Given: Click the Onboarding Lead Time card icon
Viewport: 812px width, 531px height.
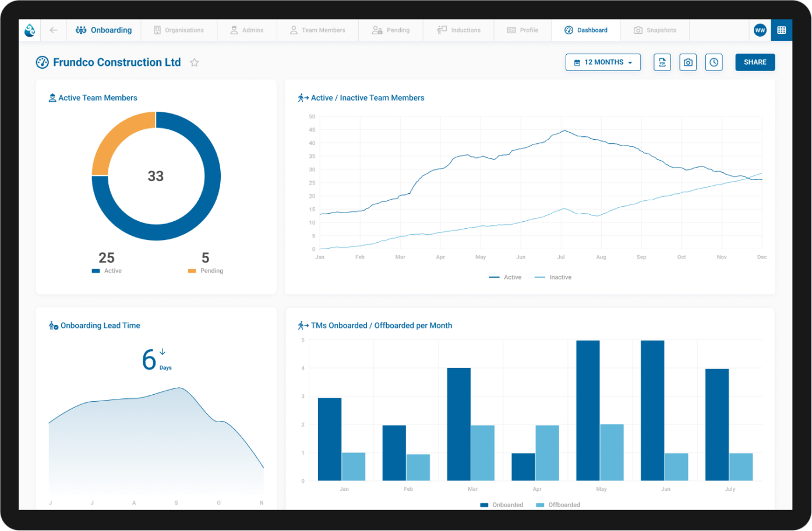Looking at the screenshot, I should [53, 325].
